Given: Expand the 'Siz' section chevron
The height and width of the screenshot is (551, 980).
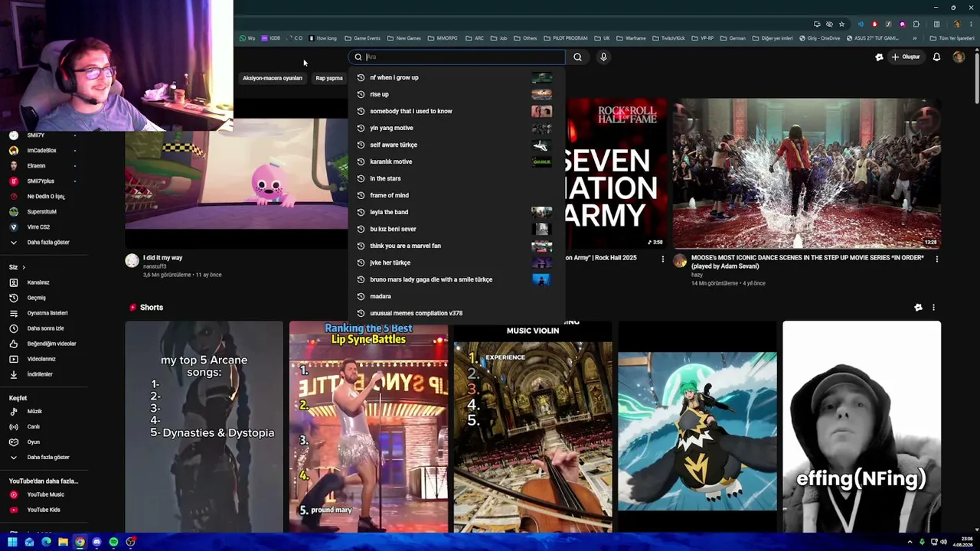Looking at the screenshot, I should pos(23,267).
